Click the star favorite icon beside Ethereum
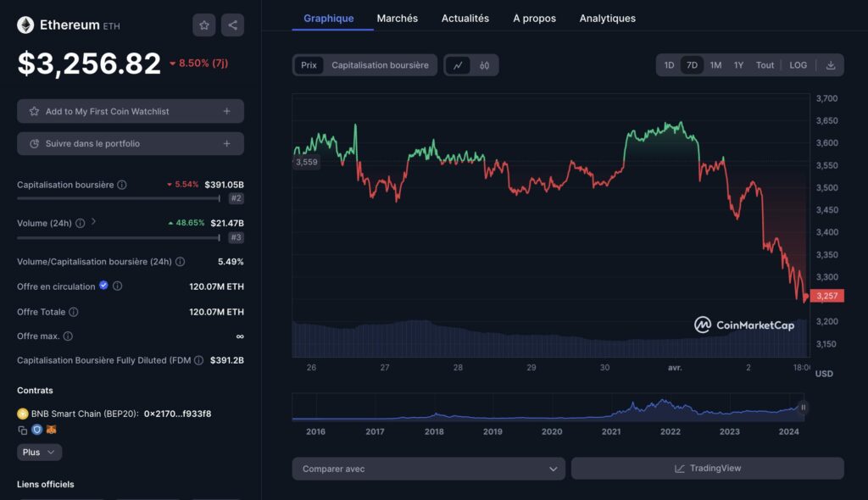Image resolution: width=868 pixels, height=500 pixels. pos(204,25)
